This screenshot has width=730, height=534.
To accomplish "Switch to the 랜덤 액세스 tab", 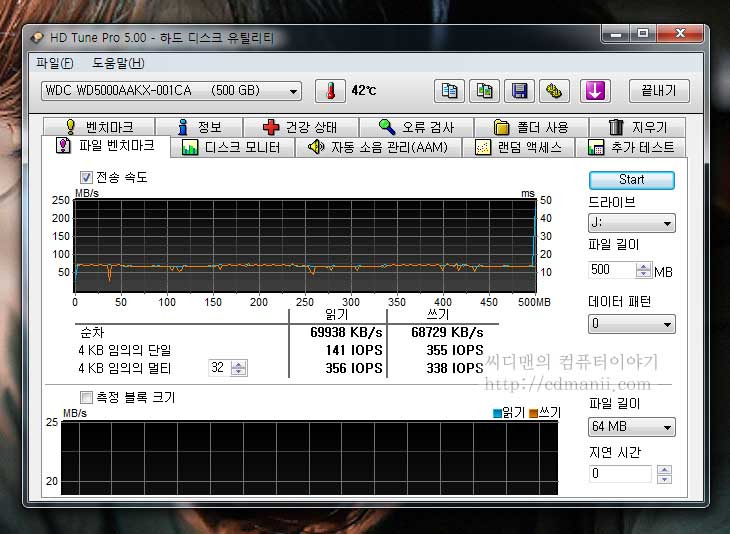I will tap(518, 148).
